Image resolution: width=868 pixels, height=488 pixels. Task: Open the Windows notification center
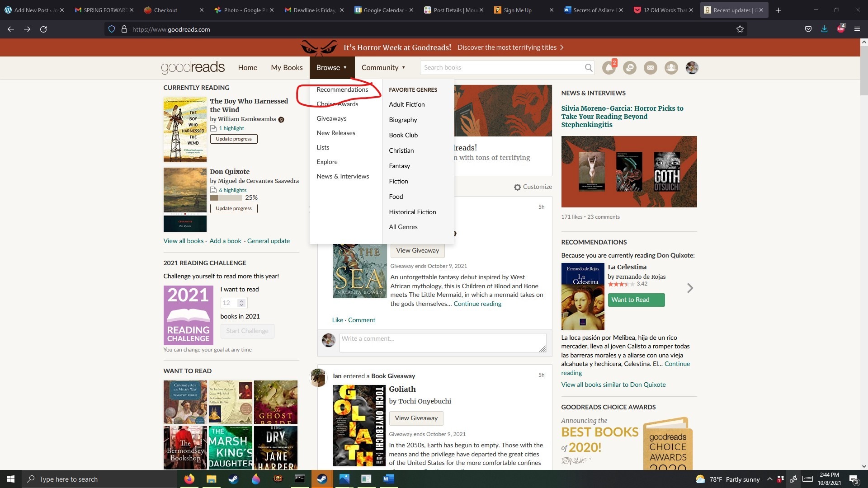point(854,479)
